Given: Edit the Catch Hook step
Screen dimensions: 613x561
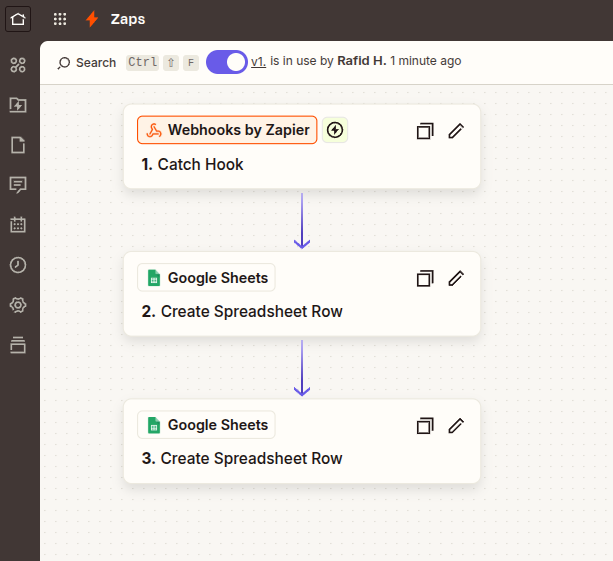Looking at the screenshot, I should click(x=456, y=131).
